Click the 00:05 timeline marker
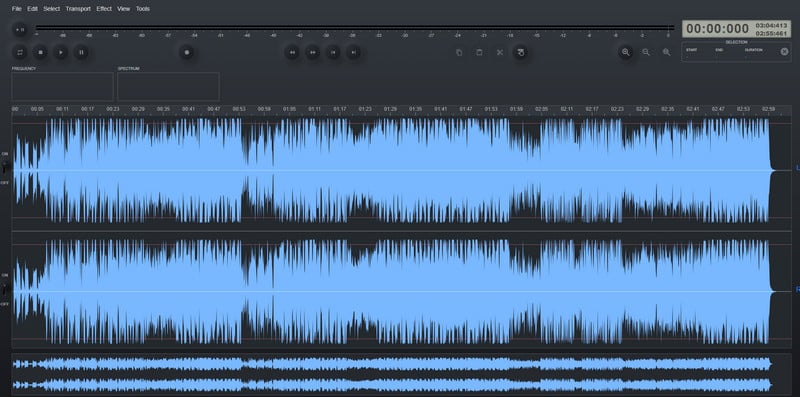 point(37,109)
